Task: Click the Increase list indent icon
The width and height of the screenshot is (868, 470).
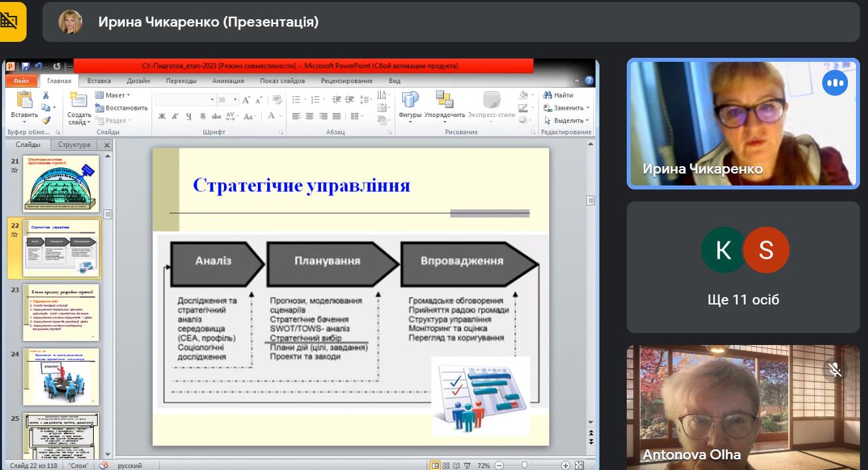Action: (349, 100)
